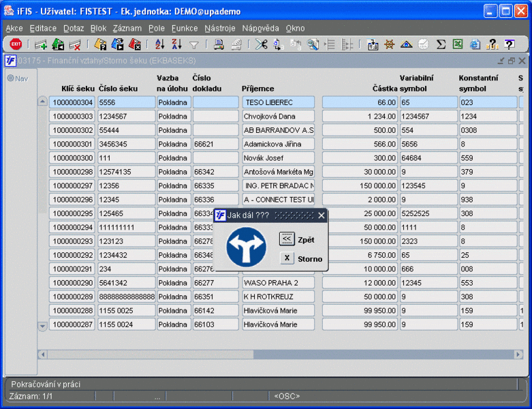Click the insert new record icon
Screen dimensions: 532x409
coord(41,45)
